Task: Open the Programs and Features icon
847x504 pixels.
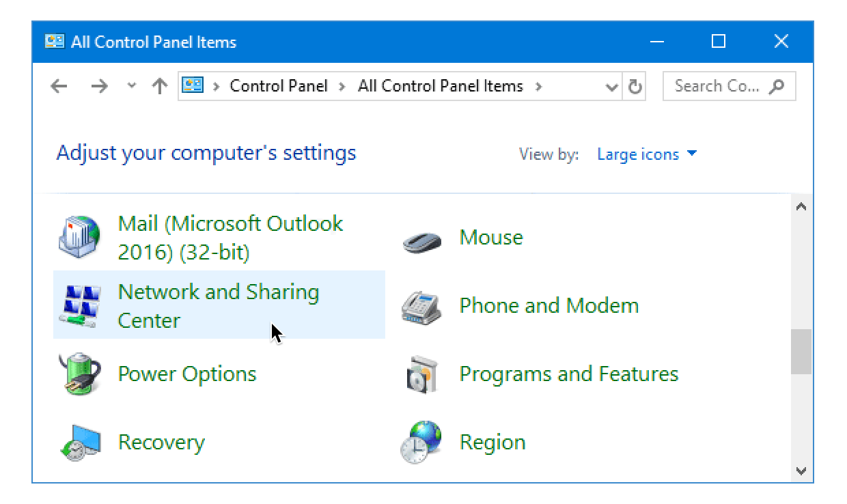Action: pyautogui.click(x=421, y=374)
